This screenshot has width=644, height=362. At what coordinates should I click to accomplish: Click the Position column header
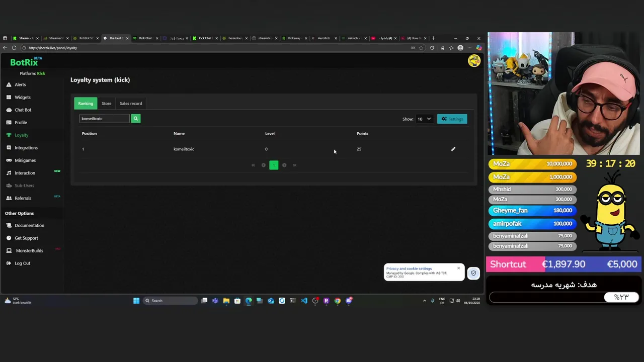(x=89, y=133)
